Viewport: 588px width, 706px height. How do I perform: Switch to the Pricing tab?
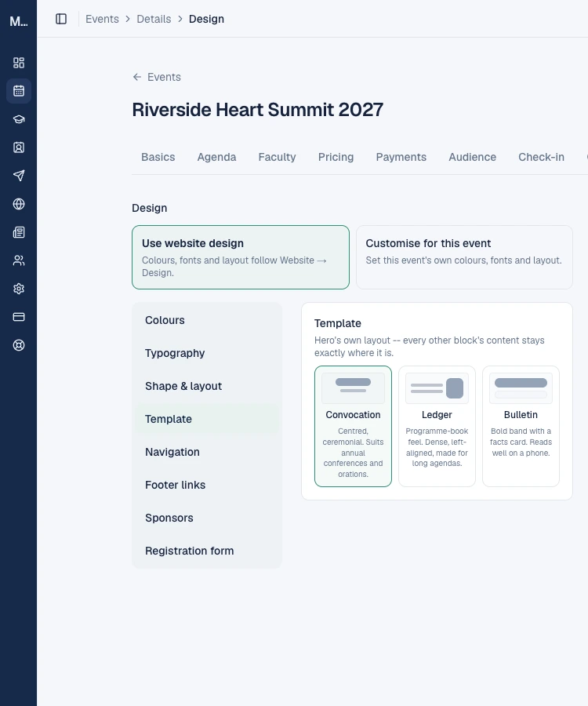[336, 157]
